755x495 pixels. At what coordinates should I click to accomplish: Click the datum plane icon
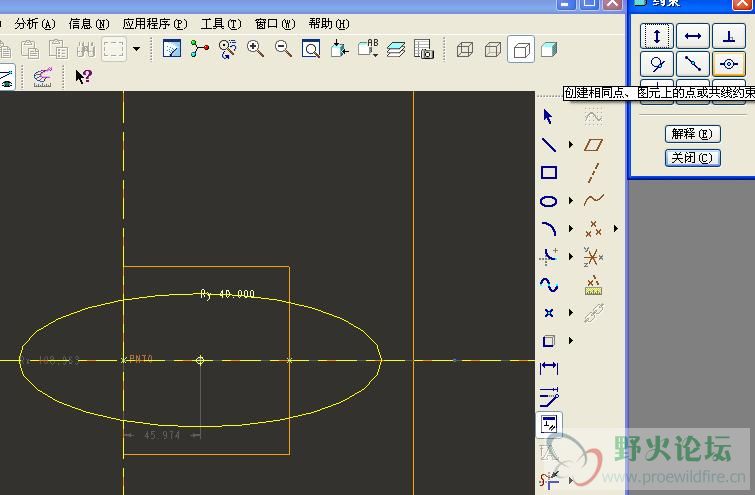(593, 144)
